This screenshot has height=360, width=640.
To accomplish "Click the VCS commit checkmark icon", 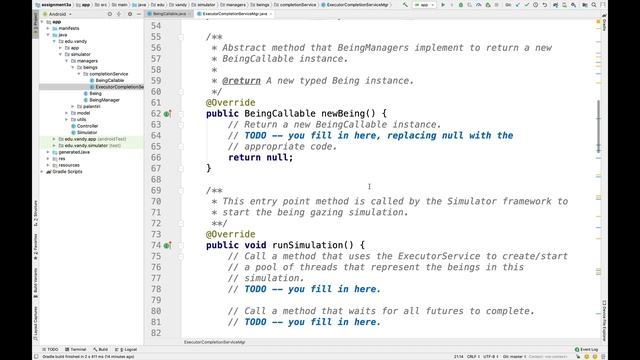I will [527, 5].
